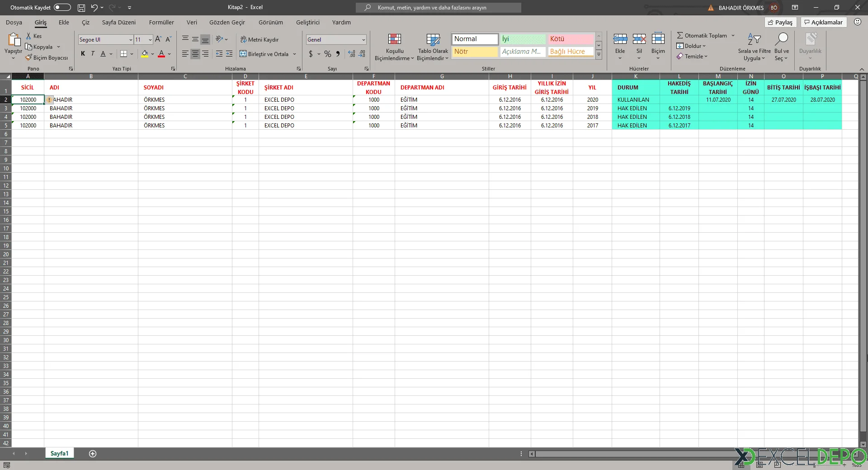
Task: Click the Biçim Boyacısı format painter
Action: [47, 58]
